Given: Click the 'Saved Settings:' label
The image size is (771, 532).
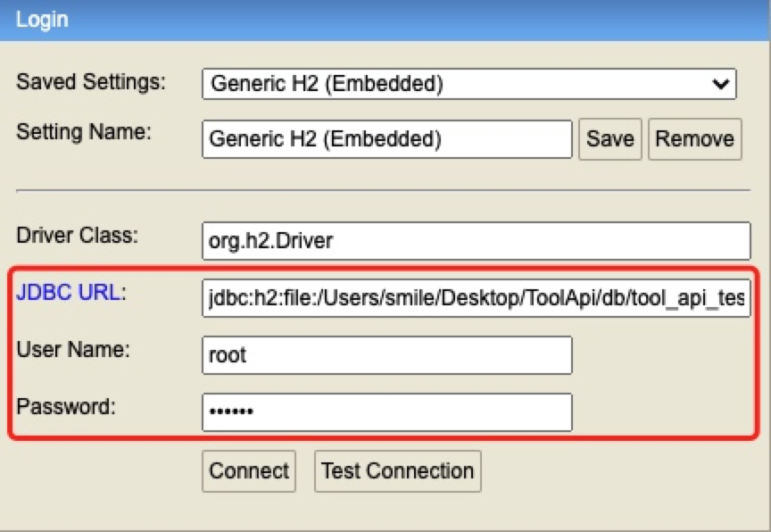Looking at the screenshot, I should click(91, 83).
